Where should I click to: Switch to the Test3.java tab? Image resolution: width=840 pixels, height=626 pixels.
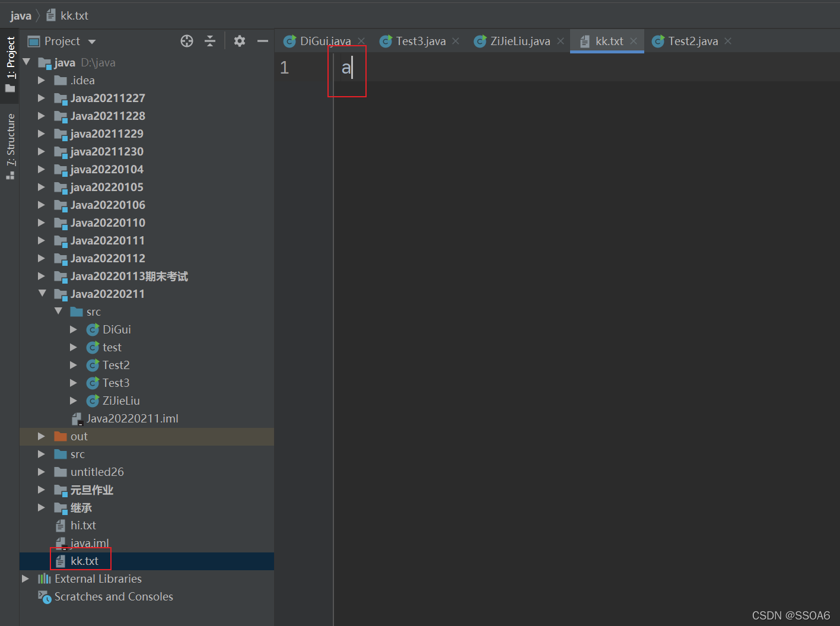click(421, 41)
